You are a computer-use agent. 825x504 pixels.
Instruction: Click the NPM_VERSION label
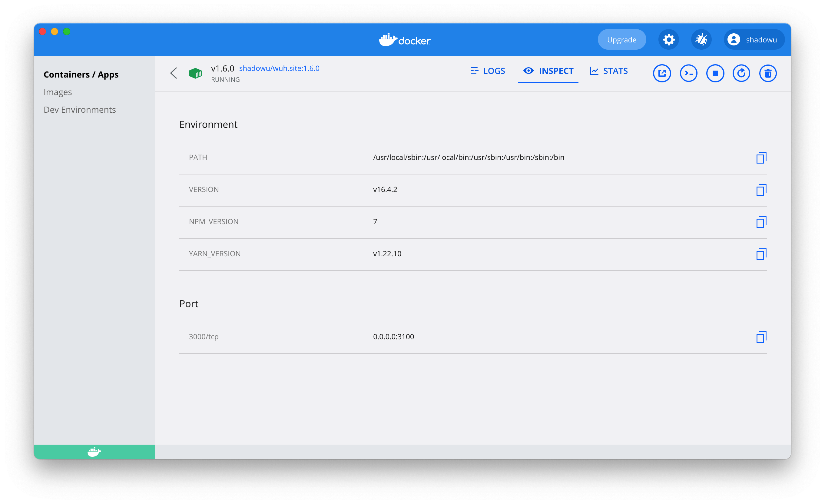coord(214,222)
